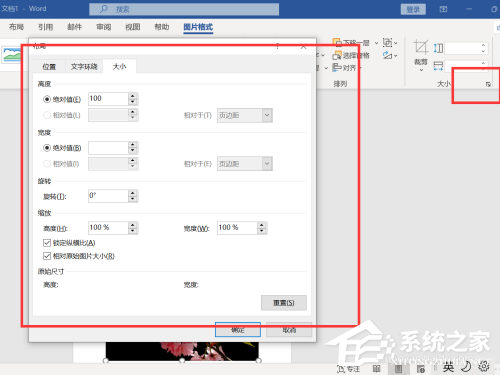The image size is (500, 375).
Task: Open the IME settings gear icon
Action: click(x=484, y=367)
